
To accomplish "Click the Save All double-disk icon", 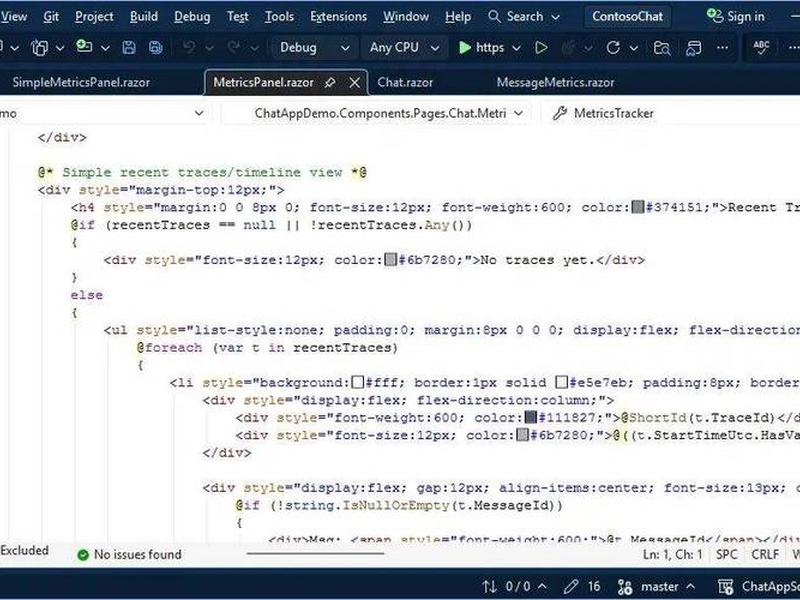I will point(156,47).
